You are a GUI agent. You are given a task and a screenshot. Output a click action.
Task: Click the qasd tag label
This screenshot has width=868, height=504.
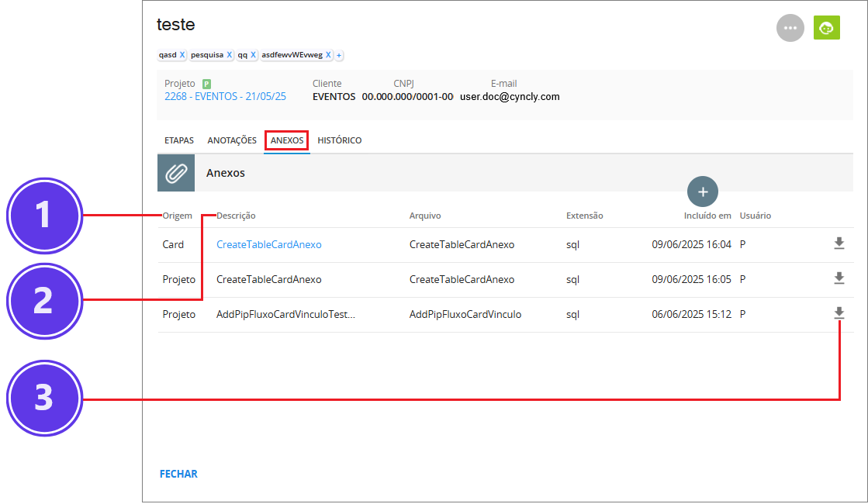tap(168, 55)
